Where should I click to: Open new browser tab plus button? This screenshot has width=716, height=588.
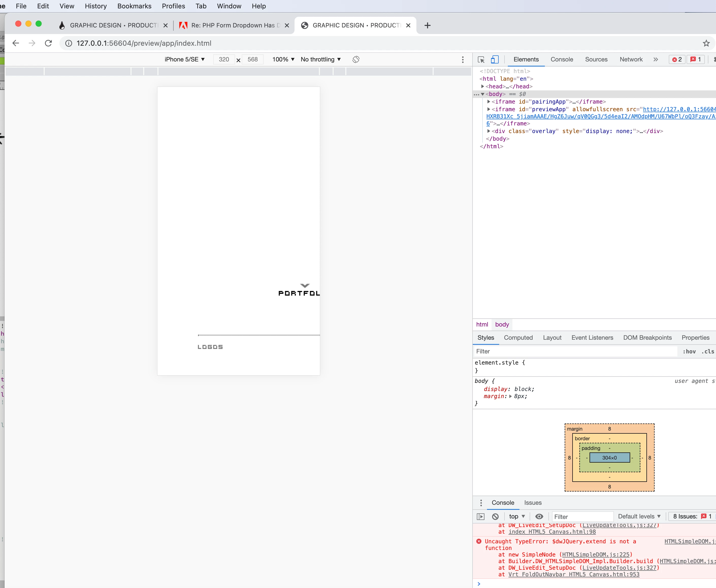pyautogui.click(x=427, y=25)
